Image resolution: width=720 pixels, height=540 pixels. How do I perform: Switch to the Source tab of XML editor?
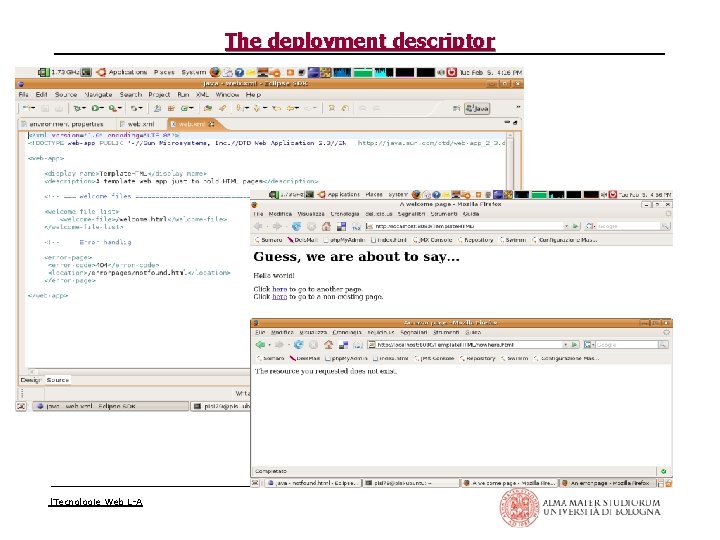tap(57, 380)
